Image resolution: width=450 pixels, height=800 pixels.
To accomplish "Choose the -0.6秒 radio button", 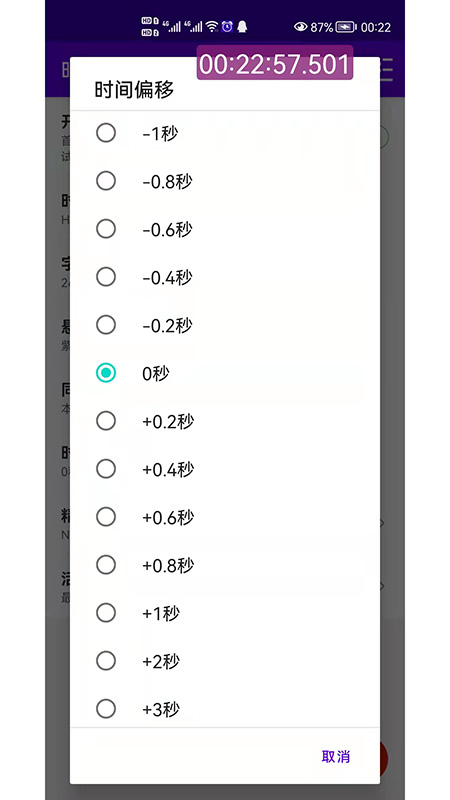I will (x=224, y=230).
